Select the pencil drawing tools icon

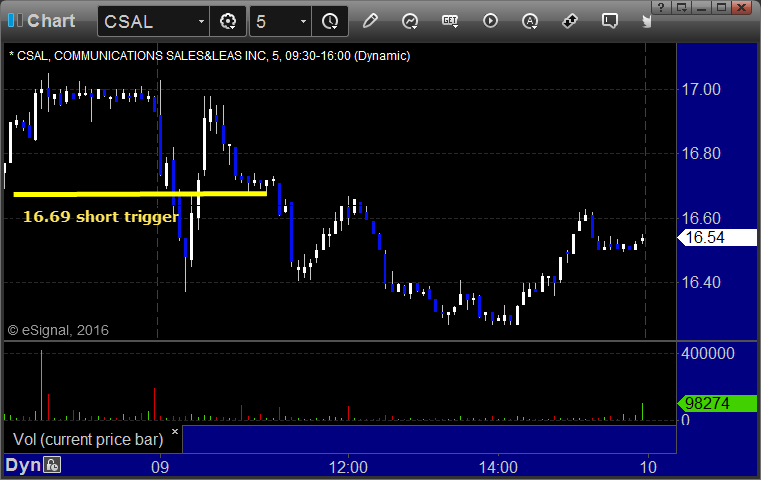(x=370, y=21)
